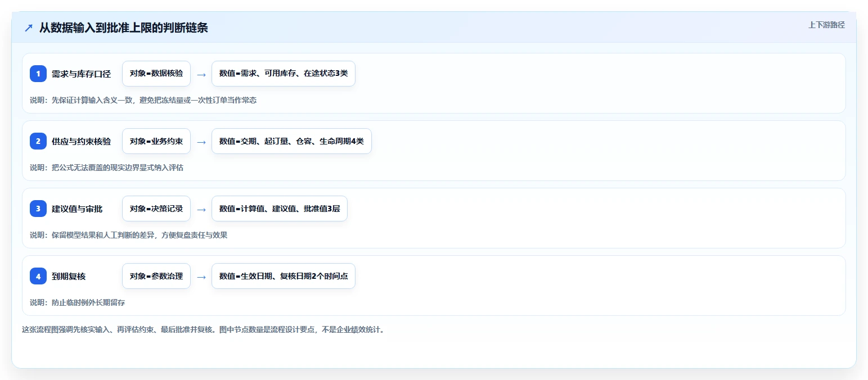Viewport: 868px width, 380px height.
Task: Click the arrow after 对象=业务约束
Action: pos(201,142)
